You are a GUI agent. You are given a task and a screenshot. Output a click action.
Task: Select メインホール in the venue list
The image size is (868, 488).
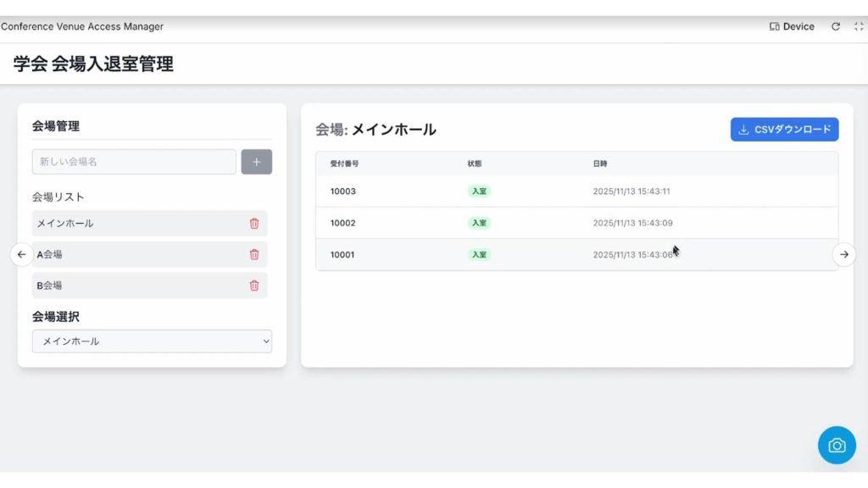point(136,224)
